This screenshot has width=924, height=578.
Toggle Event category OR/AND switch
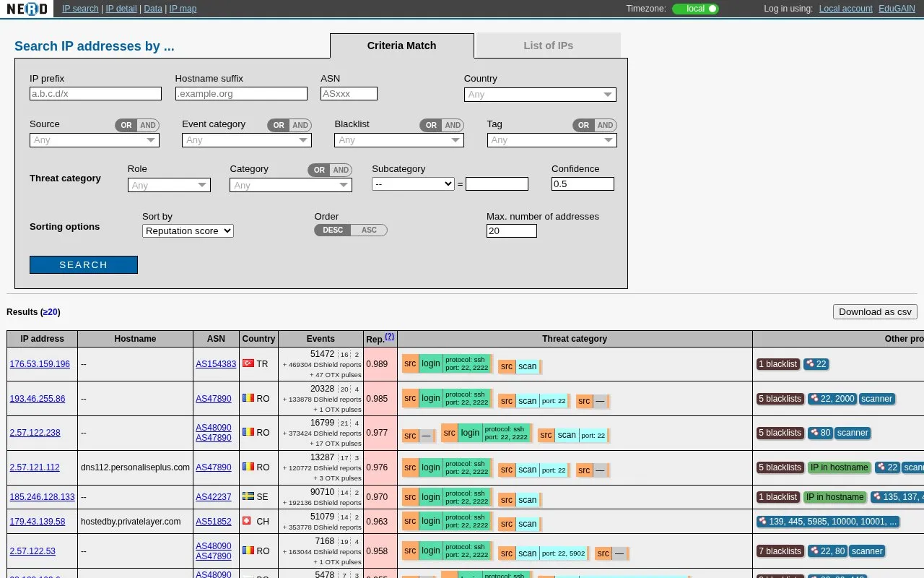coord(289,125)
